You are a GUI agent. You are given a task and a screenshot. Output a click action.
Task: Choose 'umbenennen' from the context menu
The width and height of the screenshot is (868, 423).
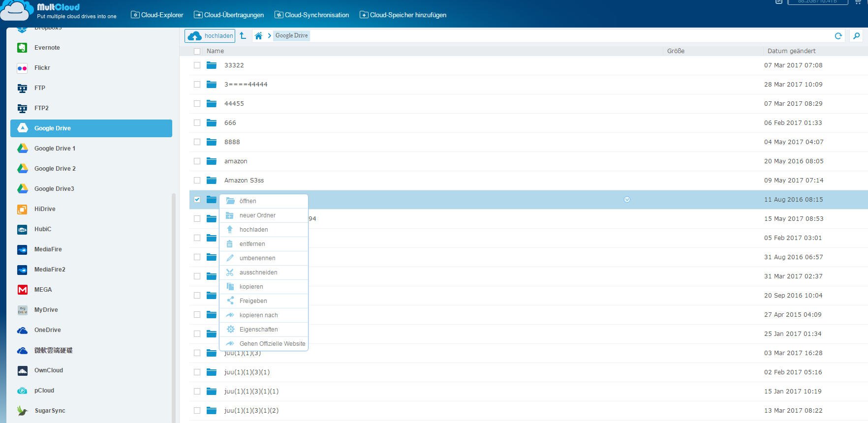pos(257,258)
